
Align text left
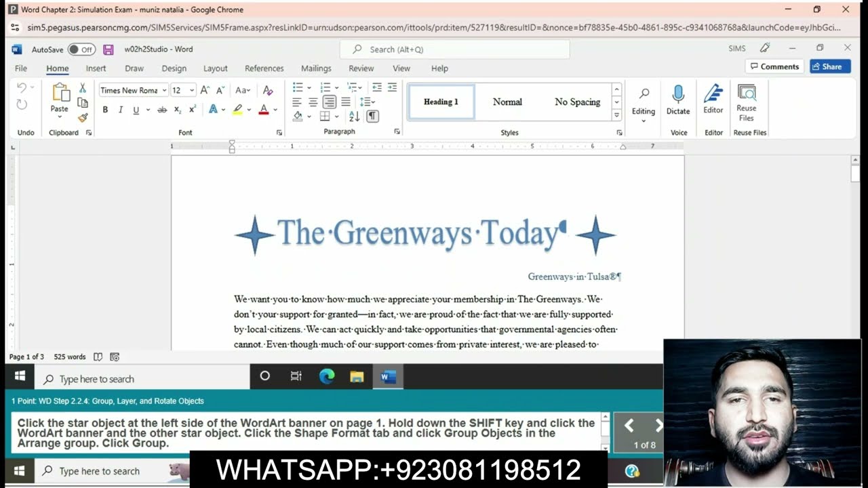coord(297,102)
